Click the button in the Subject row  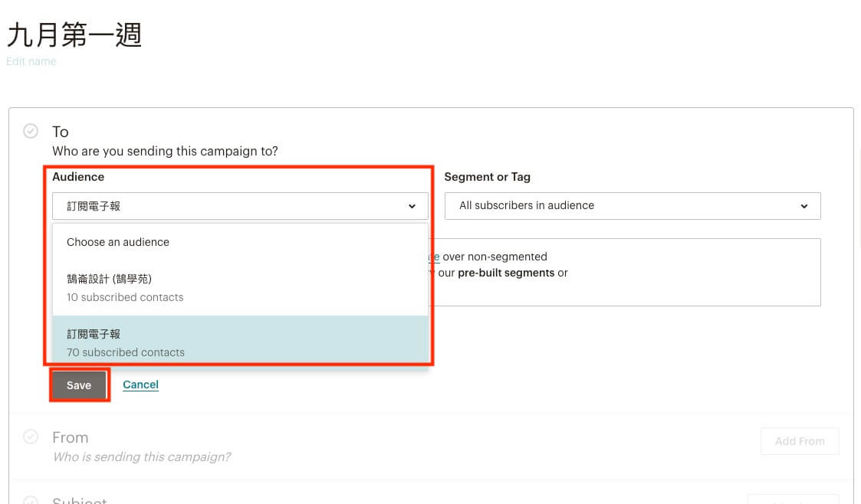point(793,496)
